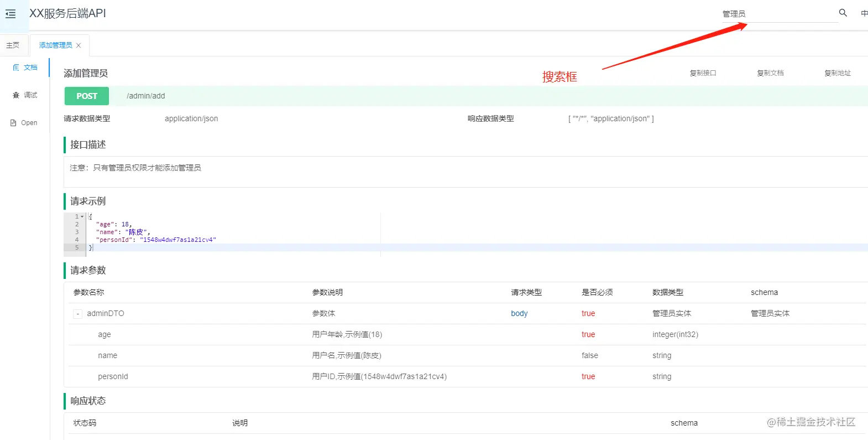
Task: Toggle the sidebar menu collapse icon
Action: 11,14
